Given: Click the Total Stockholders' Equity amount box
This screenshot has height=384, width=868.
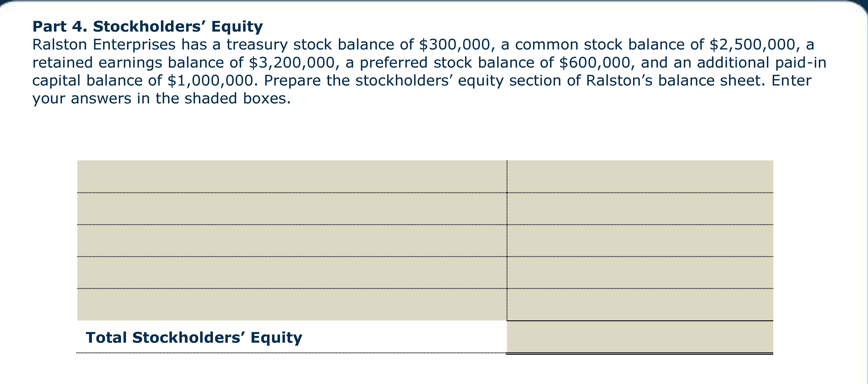Looking at the screenshot, I should pos(640,337).
